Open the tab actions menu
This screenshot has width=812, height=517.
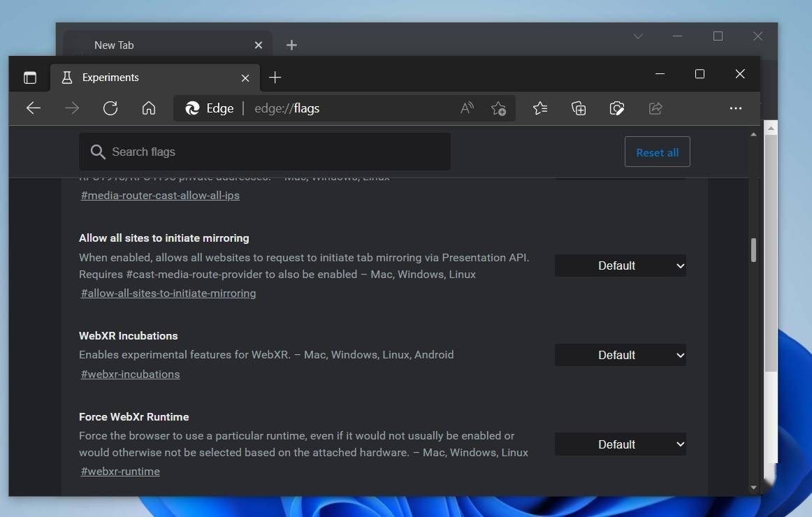[29, 78]
